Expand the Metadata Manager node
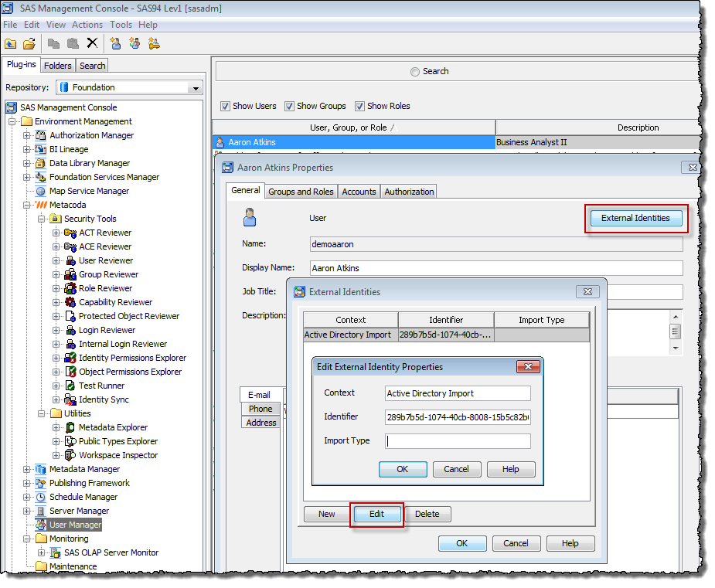715x588 pixels. (x=27, y=469)
